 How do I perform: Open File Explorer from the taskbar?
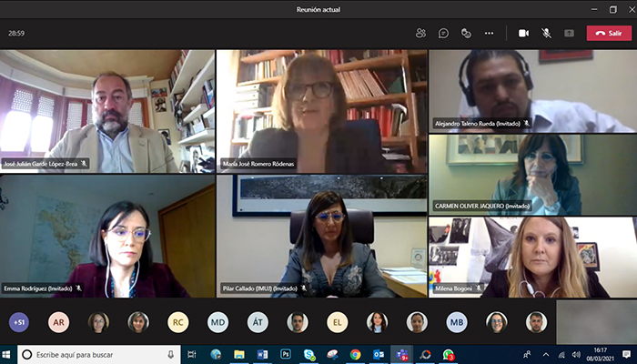tap(238, 354)
